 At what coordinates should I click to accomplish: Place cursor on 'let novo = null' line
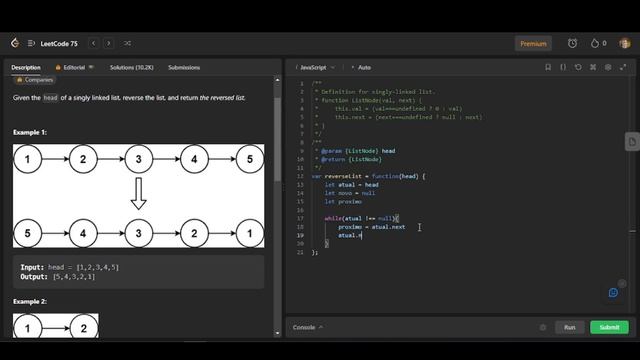350,193
